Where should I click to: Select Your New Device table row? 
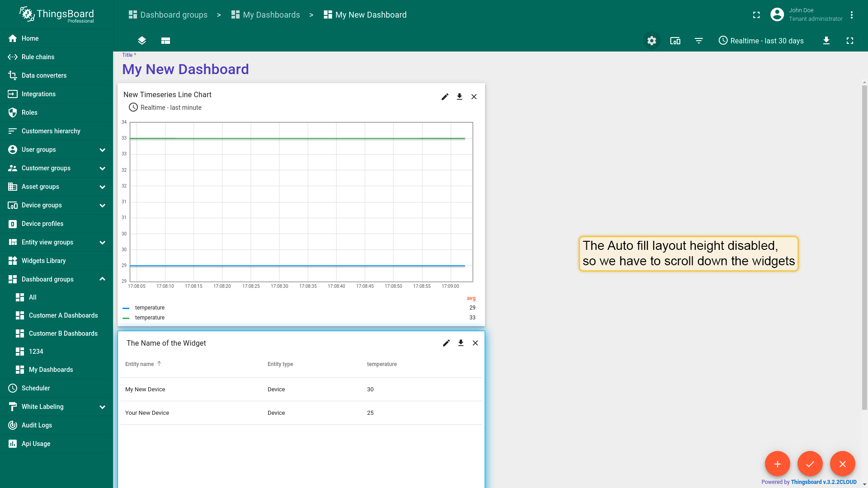[x=301, y=413]
